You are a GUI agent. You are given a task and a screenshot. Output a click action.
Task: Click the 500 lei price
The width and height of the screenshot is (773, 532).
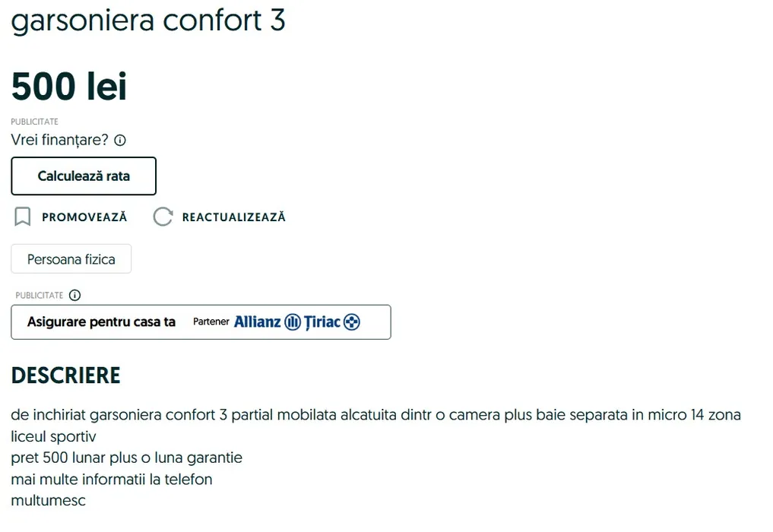pos(69,87)
